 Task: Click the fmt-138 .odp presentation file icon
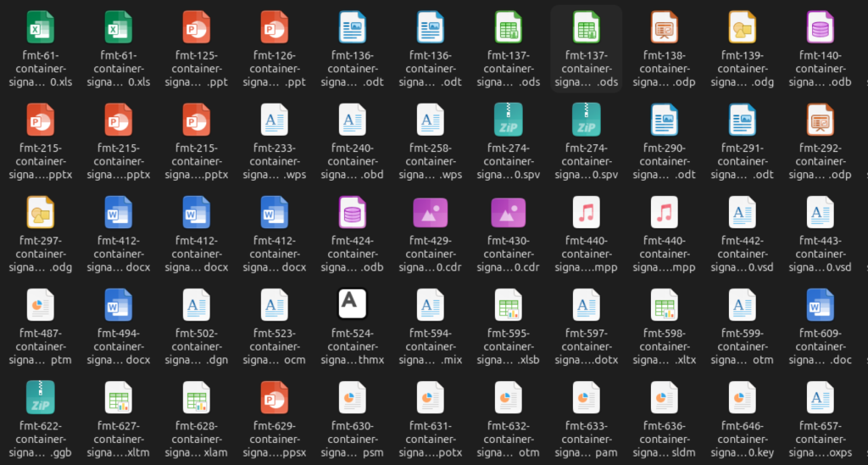pos(665,27)
